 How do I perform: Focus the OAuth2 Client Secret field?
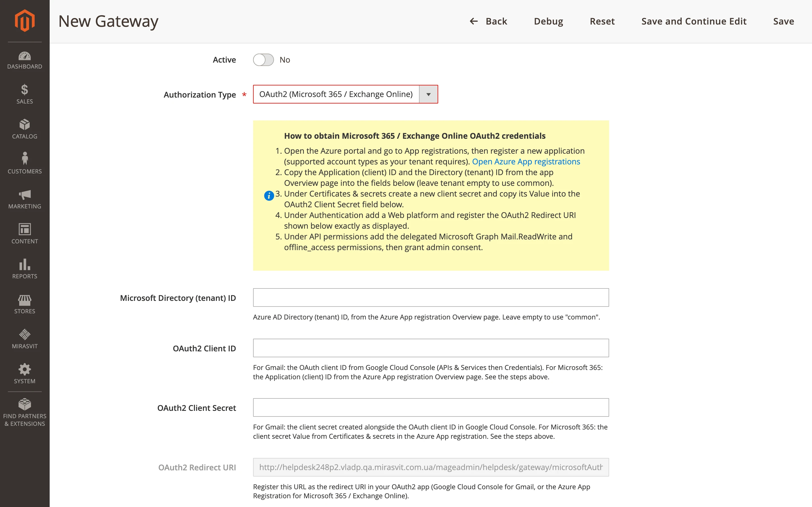coord(431,407)
